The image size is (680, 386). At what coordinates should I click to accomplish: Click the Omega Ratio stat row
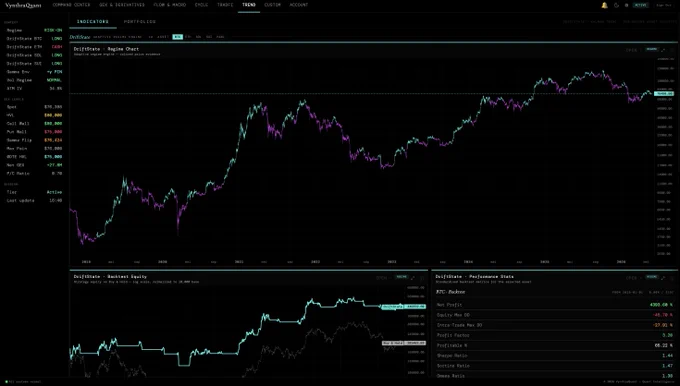pyautogui.click(x=554, y=376)
